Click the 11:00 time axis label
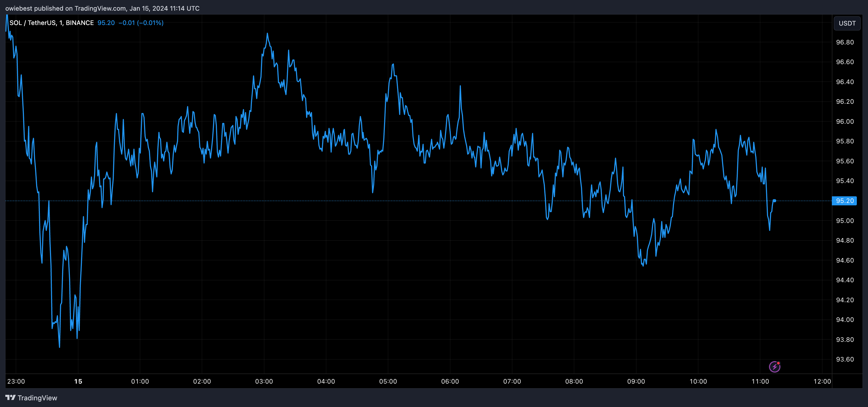The image size is (868, 407). click(x=761, y=381)
